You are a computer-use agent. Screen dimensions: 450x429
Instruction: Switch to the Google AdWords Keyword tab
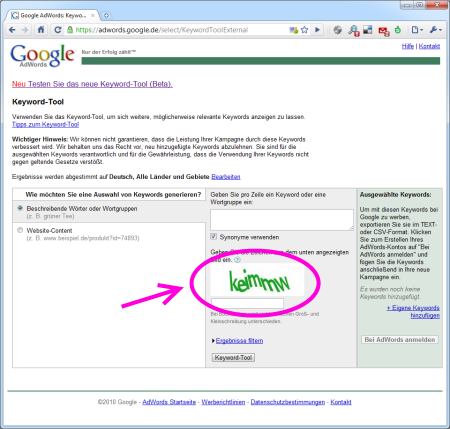pos(53,15)
